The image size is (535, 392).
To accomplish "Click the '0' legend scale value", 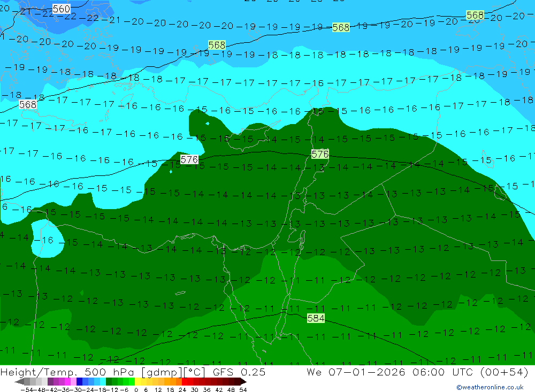I will click(x=136, y=390).
